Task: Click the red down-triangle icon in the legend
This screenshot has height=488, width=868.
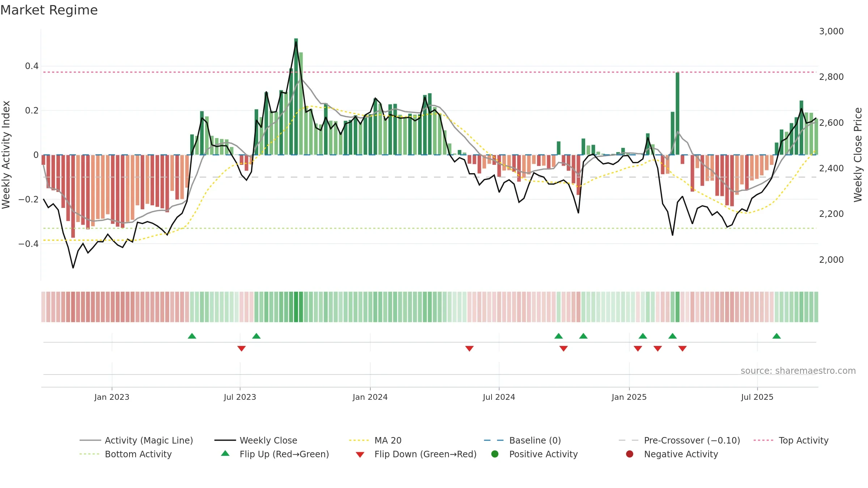Action: [360, 455]
